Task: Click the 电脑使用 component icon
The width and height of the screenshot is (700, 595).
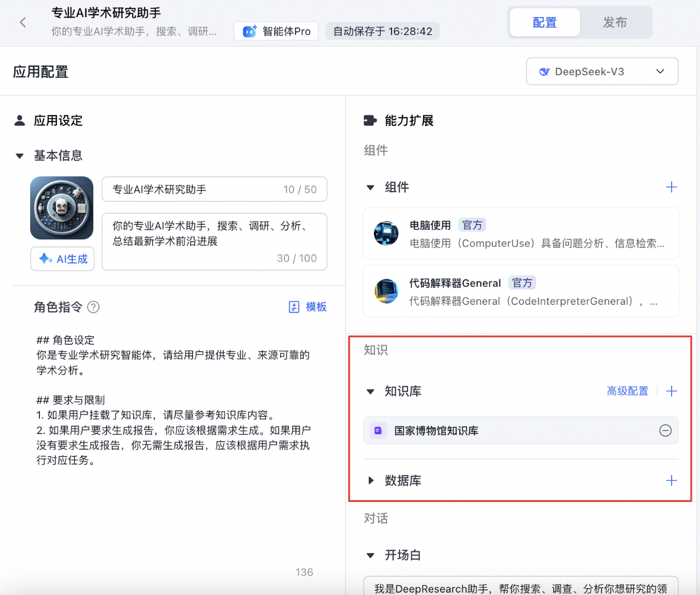Action: (x=386, y=233)
